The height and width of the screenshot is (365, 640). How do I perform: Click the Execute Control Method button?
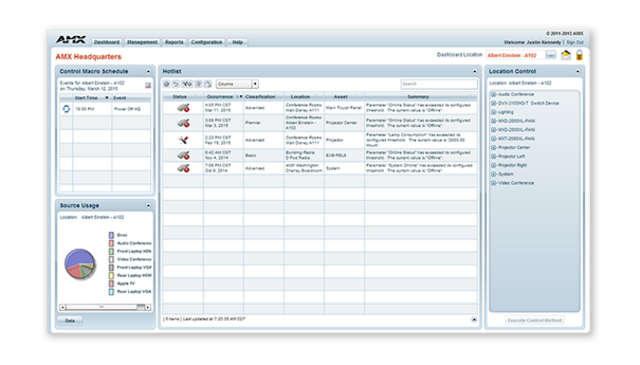(x=535, y=320)
